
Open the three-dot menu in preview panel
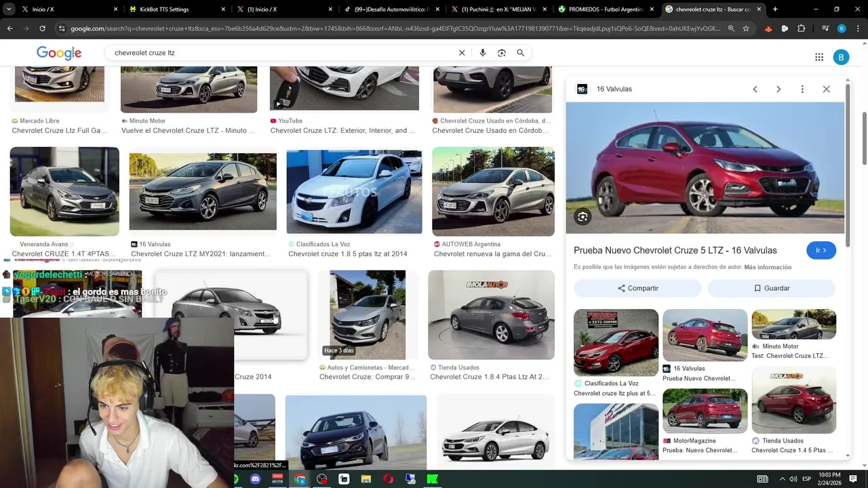pyautogui.click(x=802, y=89)
